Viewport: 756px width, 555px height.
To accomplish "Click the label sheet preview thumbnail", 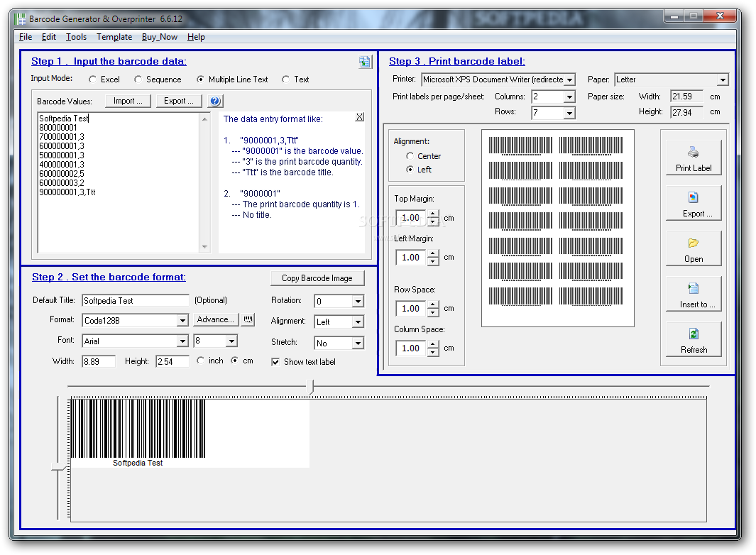I will [558, 228].
